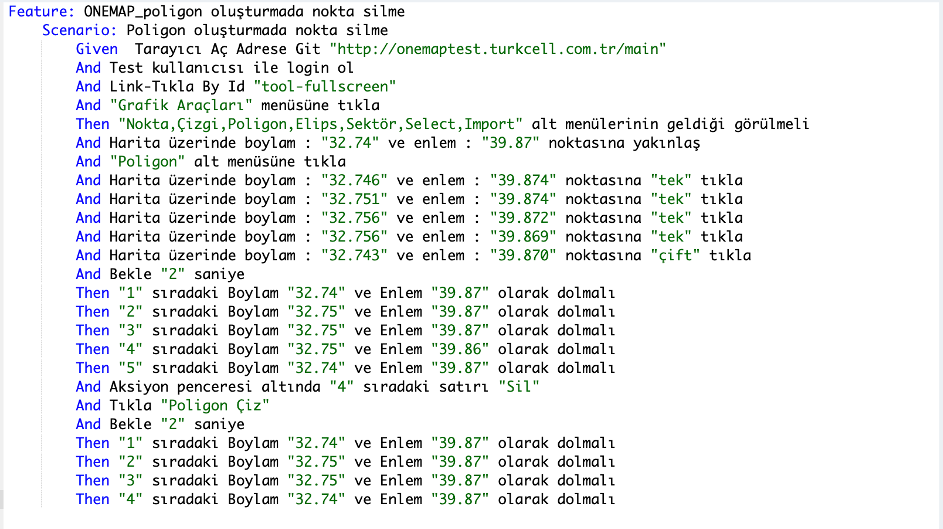Click the "Nokta,Çizgi,Poligon,Elips,Sektör,Select,Import" string
Screen dimensions: 943x529
[x=320, y=124]
